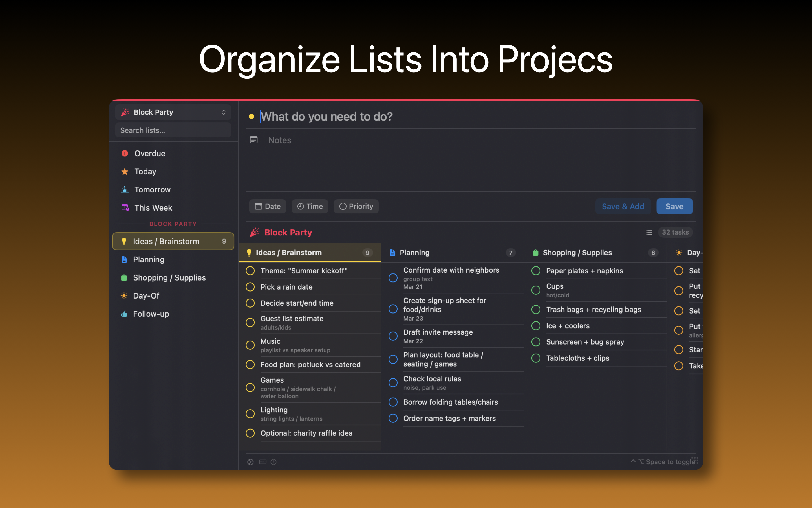Open the Date picker button

click(x=267, y=206)
